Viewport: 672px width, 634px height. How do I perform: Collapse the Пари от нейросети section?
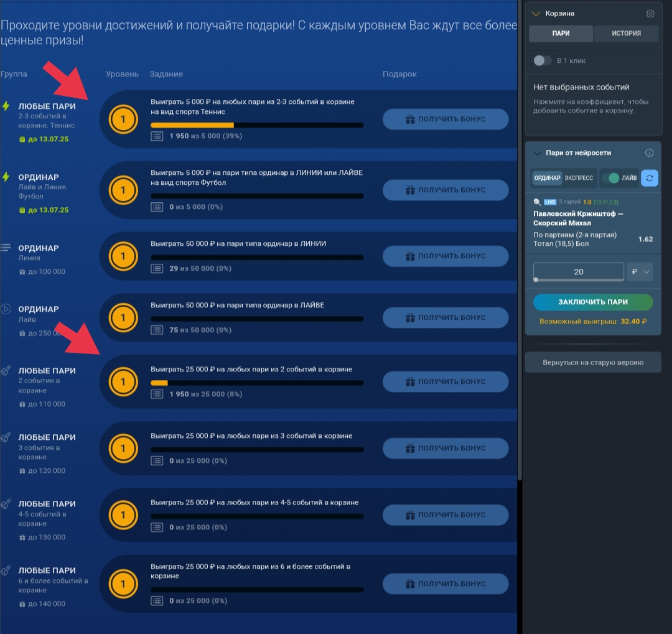pyautogui.click(x=536, y=153)
